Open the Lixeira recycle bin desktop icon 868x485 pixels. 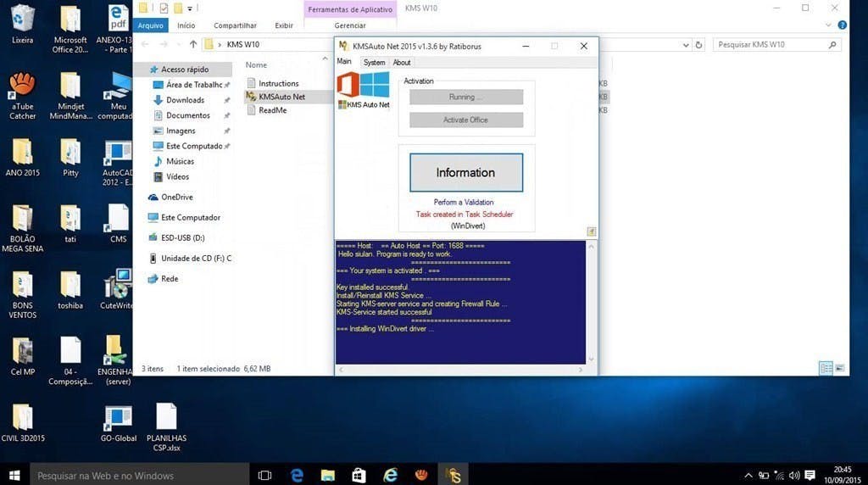pyautogui.click(x=22, y=23)
